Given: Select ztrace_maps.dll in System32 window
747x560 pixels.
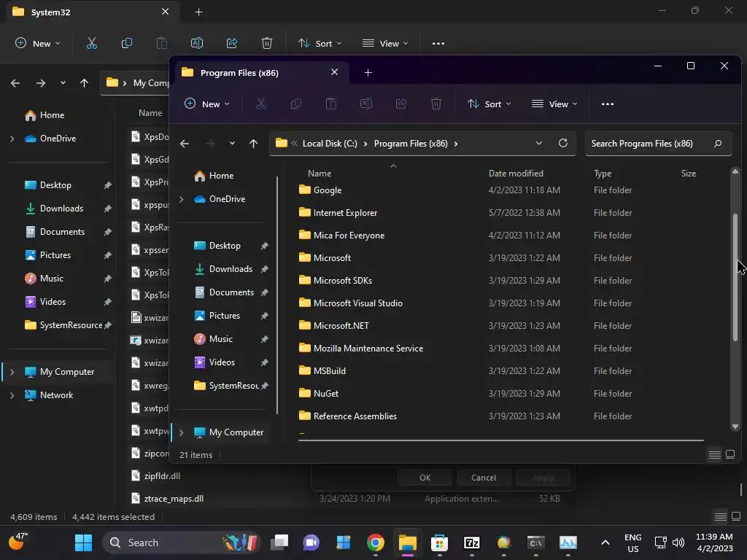Looking at the screenshot, I should coord(174,499).
